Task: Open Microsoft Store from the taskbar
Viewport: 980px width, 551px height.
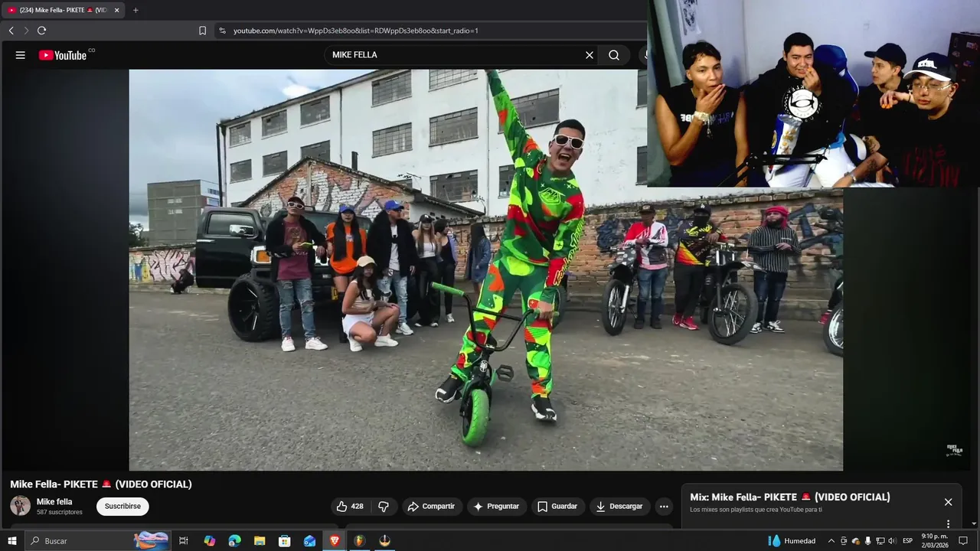Action: [284, 541]
